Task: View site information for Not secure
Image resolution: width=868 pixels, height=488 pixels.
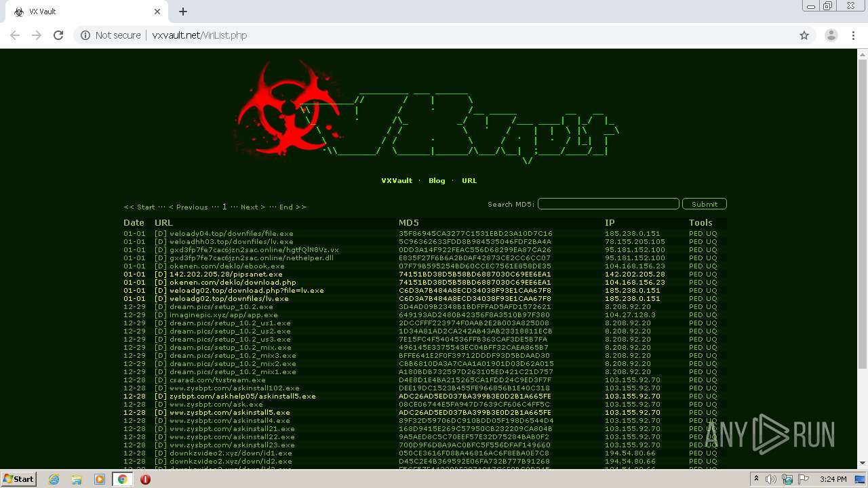Action: (111, 35)
